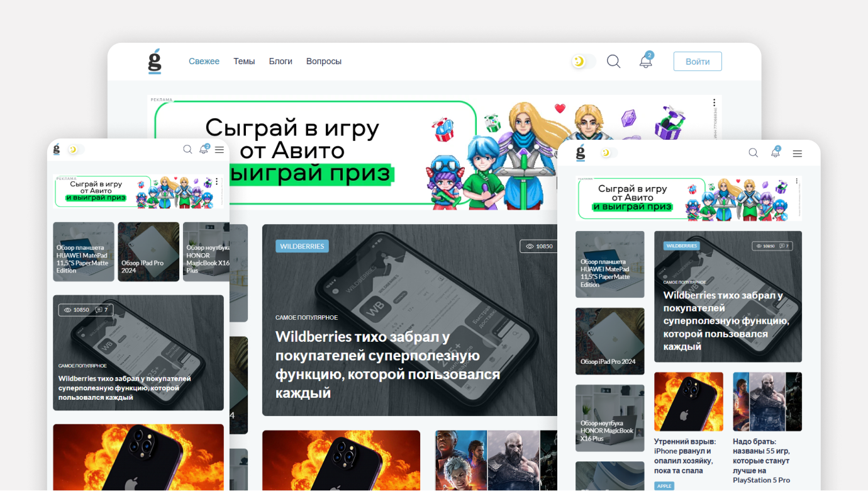Click the WILDBERRIES tag in the tablet view
The width and height of the screenshot is (868, 491).
tap(682, 246)
